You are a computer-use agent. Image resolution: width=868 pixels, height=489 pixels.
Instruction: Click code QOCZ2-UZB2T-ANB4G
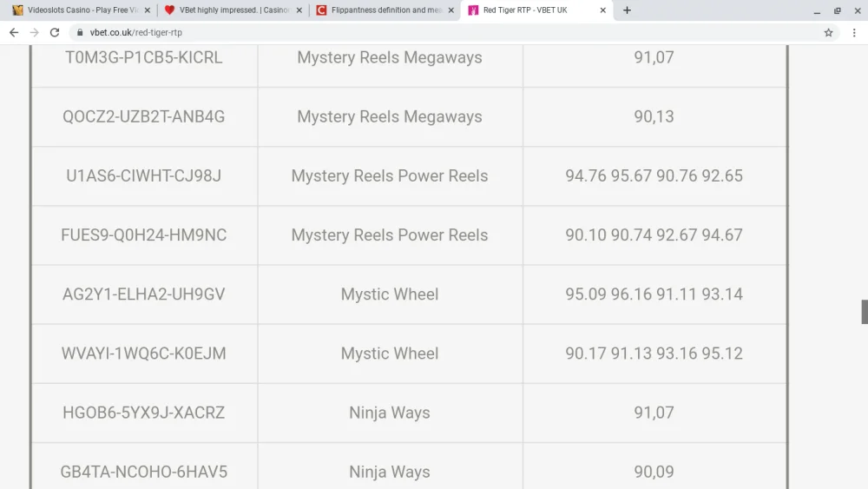coord(143,117)
